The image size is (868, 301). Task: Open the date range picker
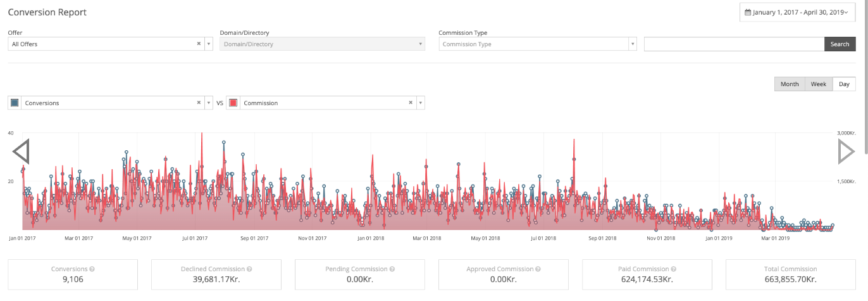(797, 12)
